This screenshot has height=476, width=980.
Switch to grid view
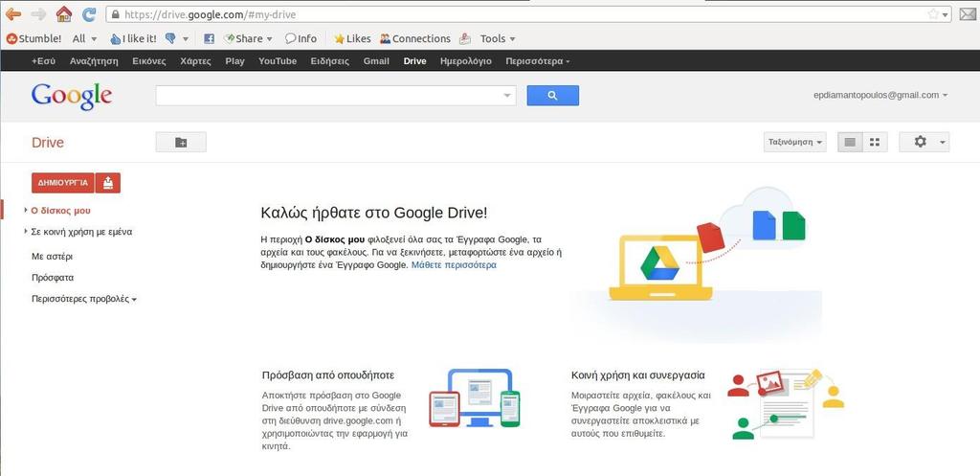point(875,142)
